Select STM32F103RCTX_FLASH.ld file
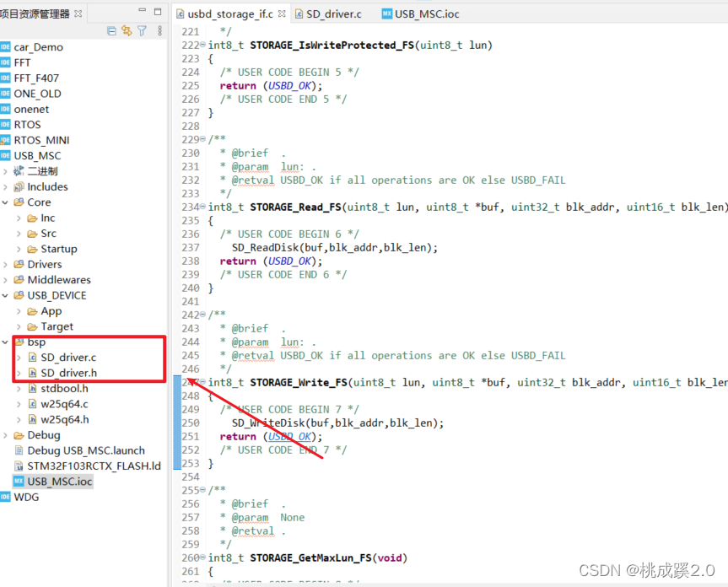The width and height of the screenshot is (728, 587). point(94,466)
